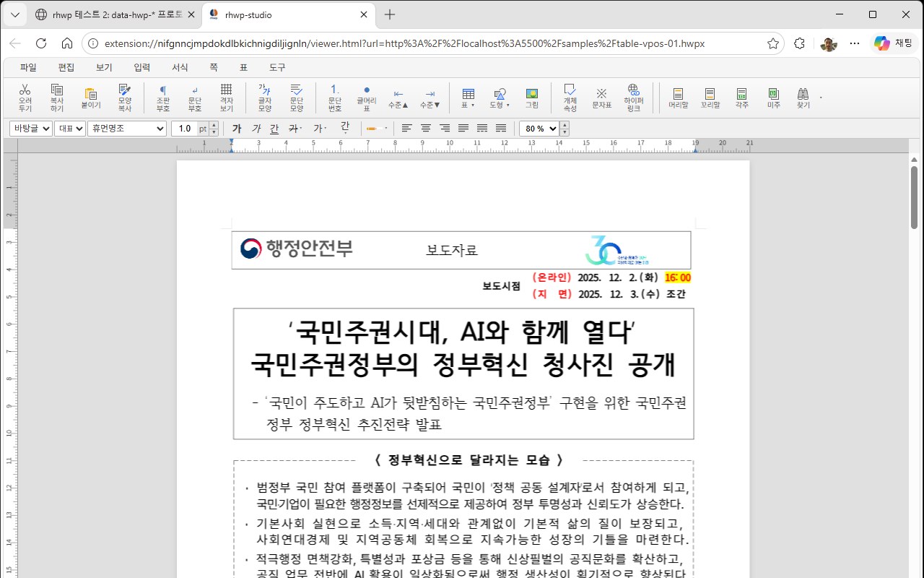Apply 글머리표 bullet list
This screenshot has width=924, height=578.
(x=367, y=98)
